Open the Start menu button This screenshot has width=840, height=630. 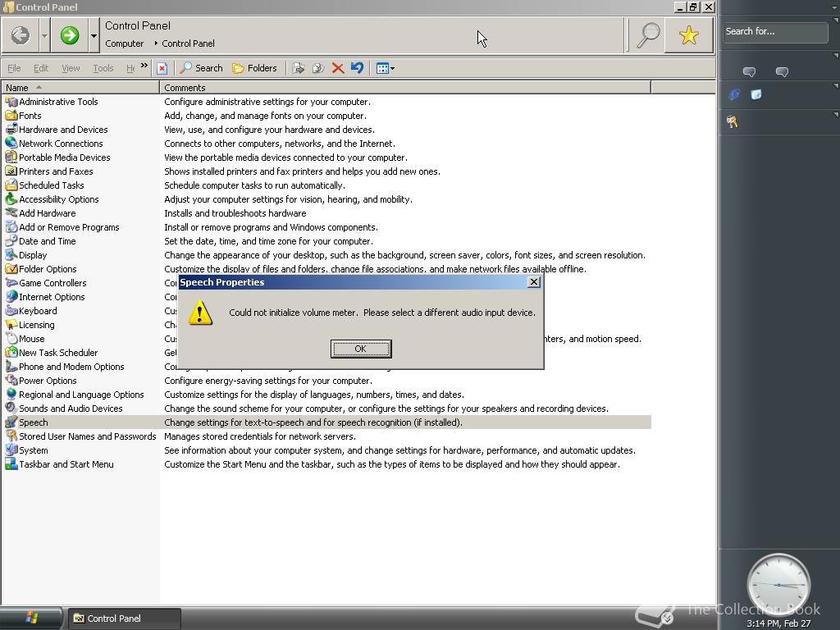[x=31, y=619]
